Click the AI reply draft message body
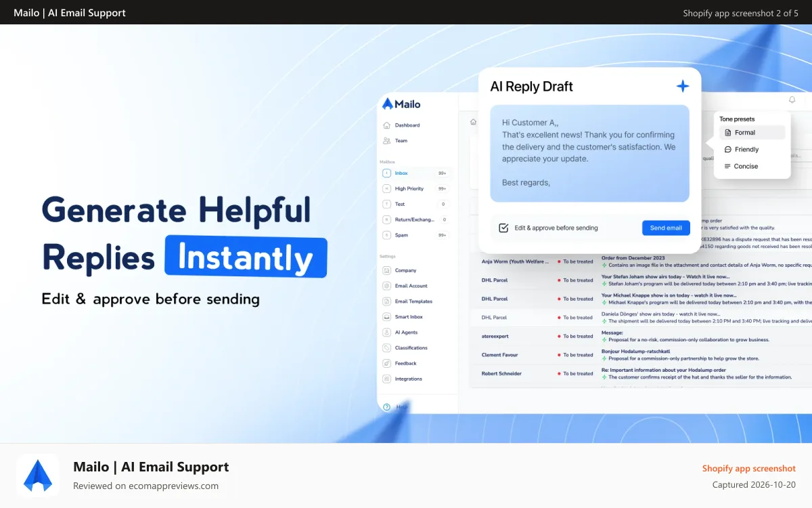 point(589,153)
